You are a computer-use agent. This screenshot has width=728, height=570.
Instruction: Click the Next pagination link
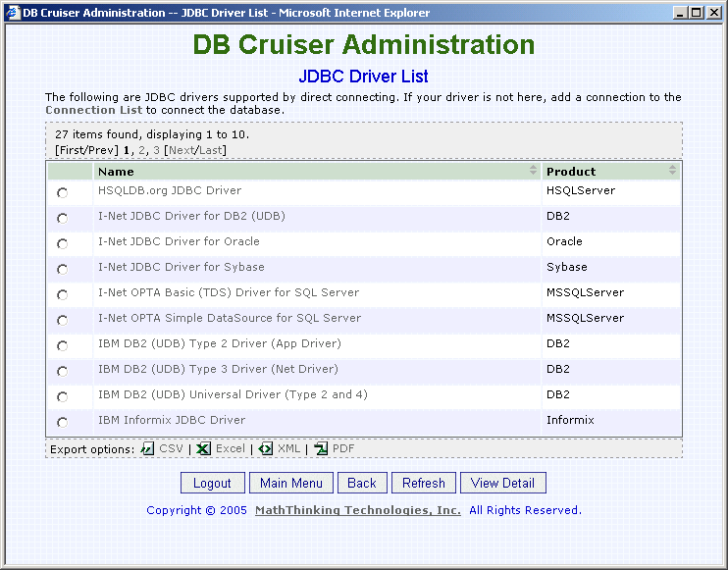coord(182,150)
